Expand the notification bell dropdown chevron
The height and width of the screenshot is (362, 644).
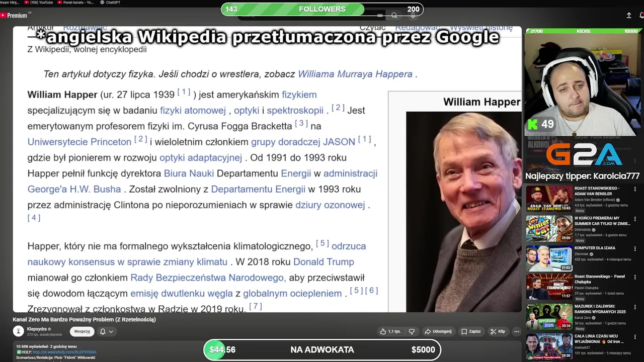(111, 331)
